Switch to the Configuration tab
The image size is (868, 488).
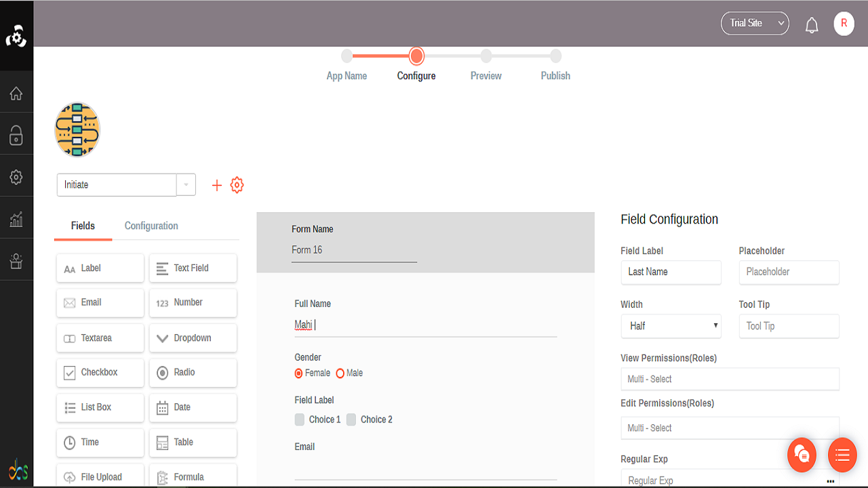151,226
